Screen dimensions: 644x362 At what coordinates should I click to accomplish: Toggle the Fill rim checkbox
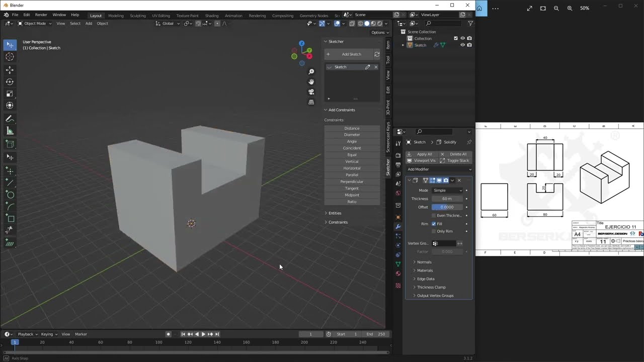[x=434, y=224]
